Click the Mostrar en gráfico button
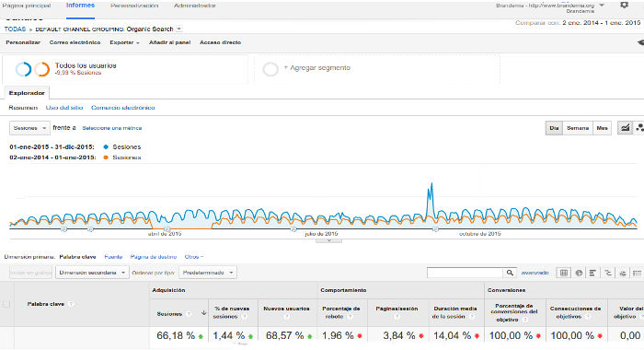Viewport: 644px width, 350px height. click(x=30, y=273)
